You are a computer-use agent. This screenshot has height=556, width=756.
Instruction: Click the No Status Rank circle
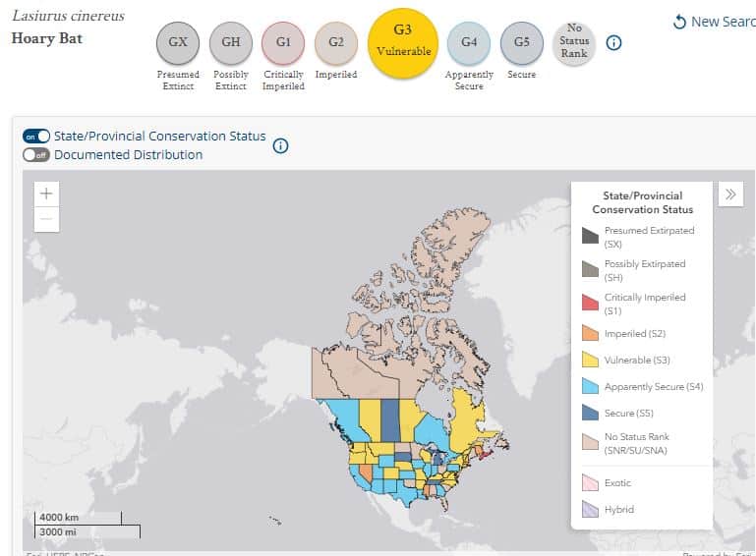coord(574,43)
